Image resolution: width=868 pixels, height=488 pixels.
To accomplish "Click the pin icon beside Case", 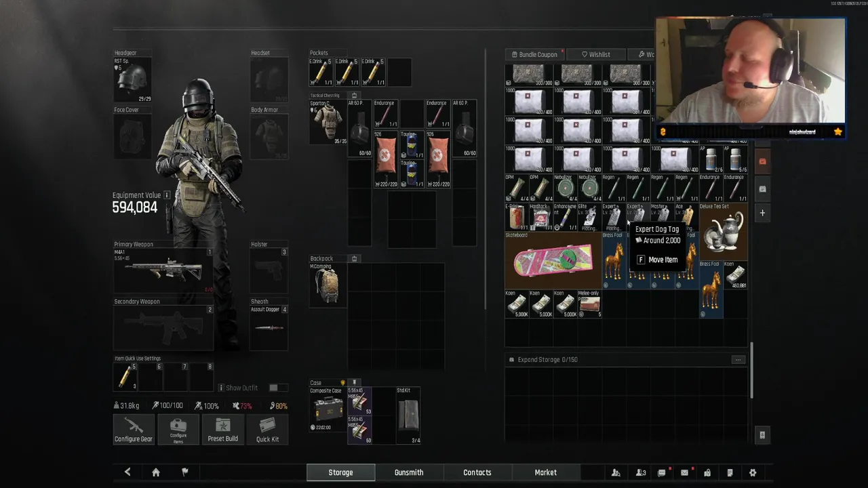I will 354,383.
